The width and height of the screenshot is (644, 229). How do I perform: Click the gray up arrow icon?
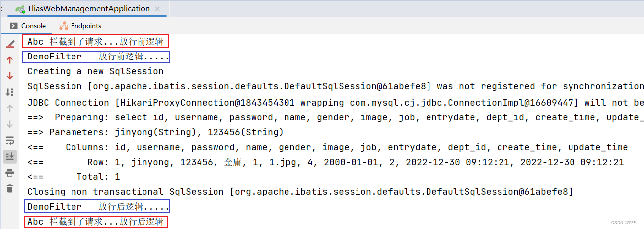10,108
